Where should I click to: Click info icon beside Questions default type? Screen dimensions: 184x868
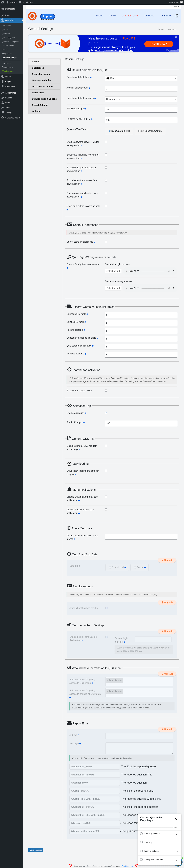(x=91, y=78)
